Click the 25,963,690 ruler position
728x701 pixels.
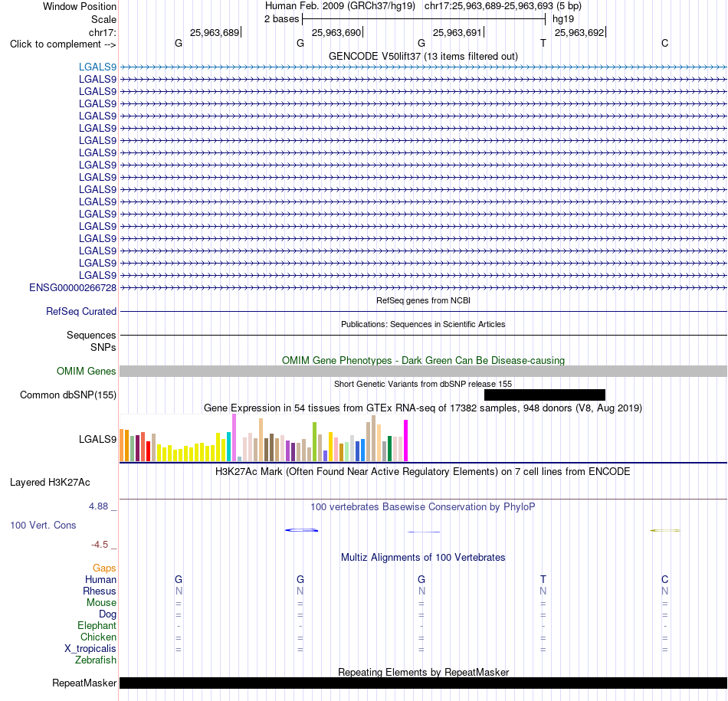336,32
